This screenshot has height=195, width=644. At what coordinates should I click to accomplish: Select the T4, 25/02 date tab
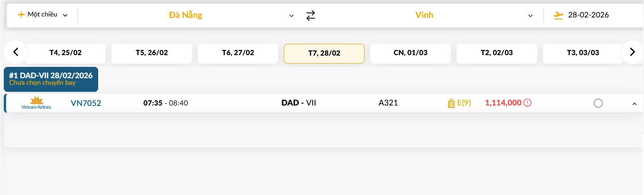point(66,53)
